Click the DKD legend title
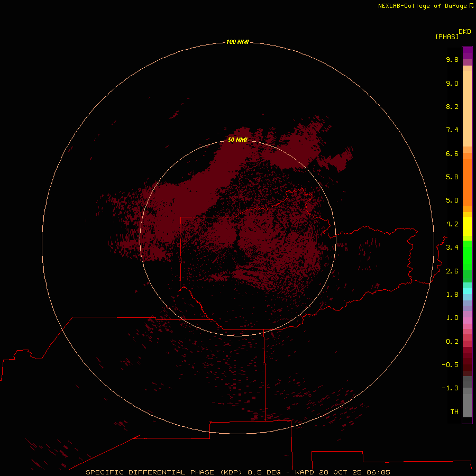The image size is (476, 476). pos(464,32)
